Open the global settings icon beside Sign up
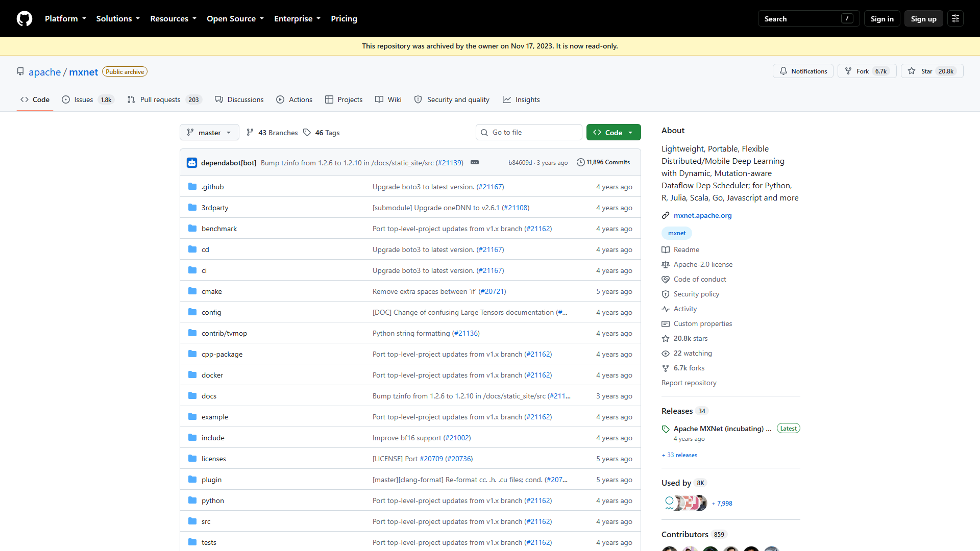Screen dimensions: 980x551 (x=955, y=19)
